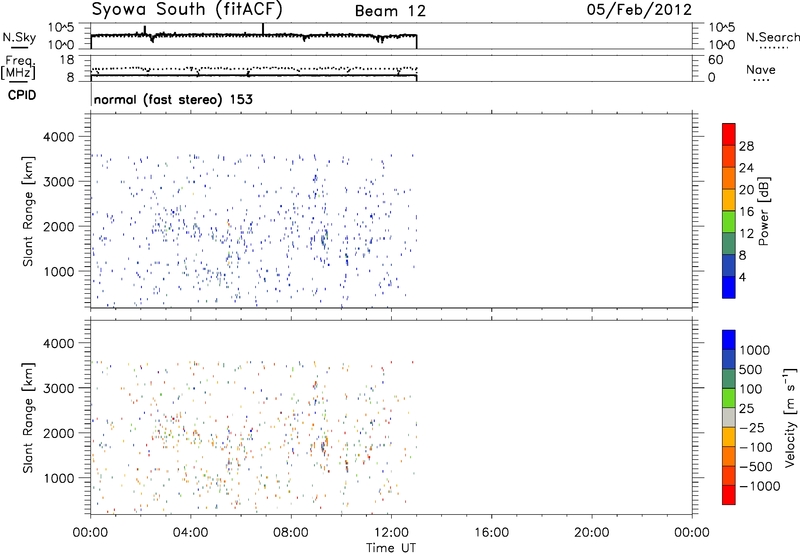Select the -25 label on the Velocity colorbar

[x=752, y=428]
